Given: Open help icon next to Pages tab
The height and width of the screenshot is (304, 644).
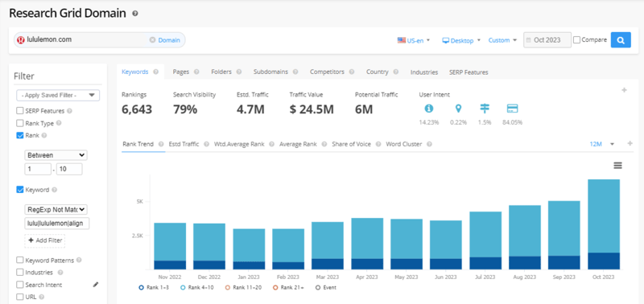Looking at the screenshot, I should pyautogui.click(x=196, y=72).
